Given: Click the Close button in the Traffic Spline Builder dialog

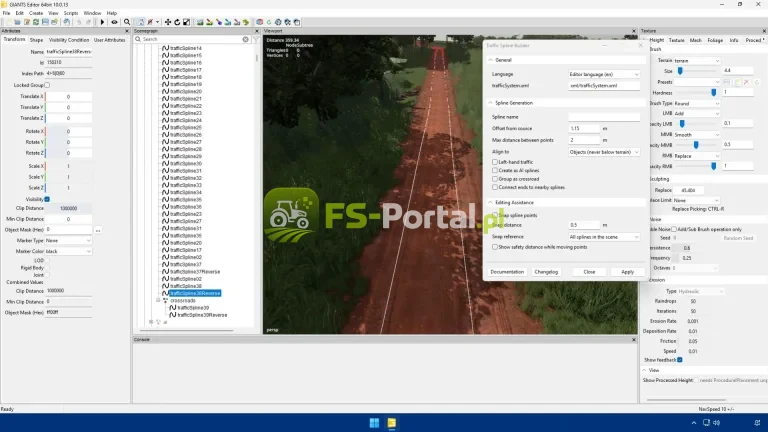Looking at the screenshot, I should (589, 272).
